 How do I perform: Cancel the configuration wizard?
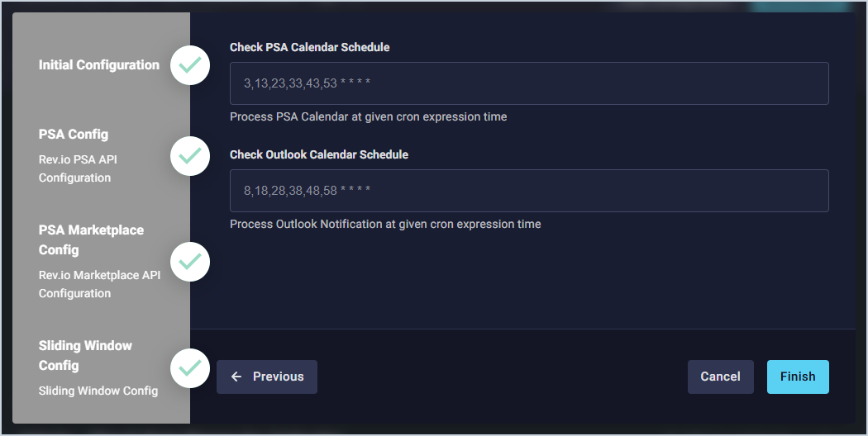point(720,377)
